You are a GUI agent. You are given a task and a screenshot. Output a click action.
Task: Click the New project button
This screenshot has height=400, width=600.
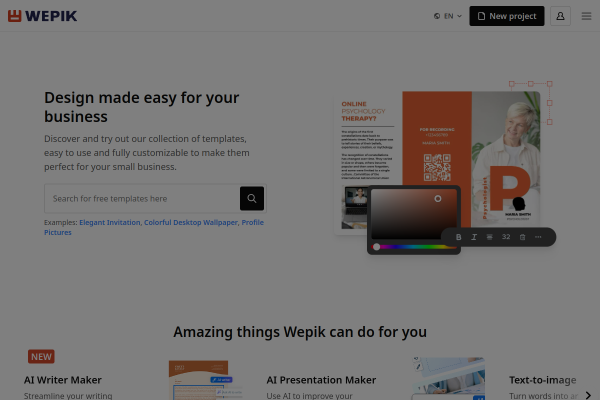[507, 16]
